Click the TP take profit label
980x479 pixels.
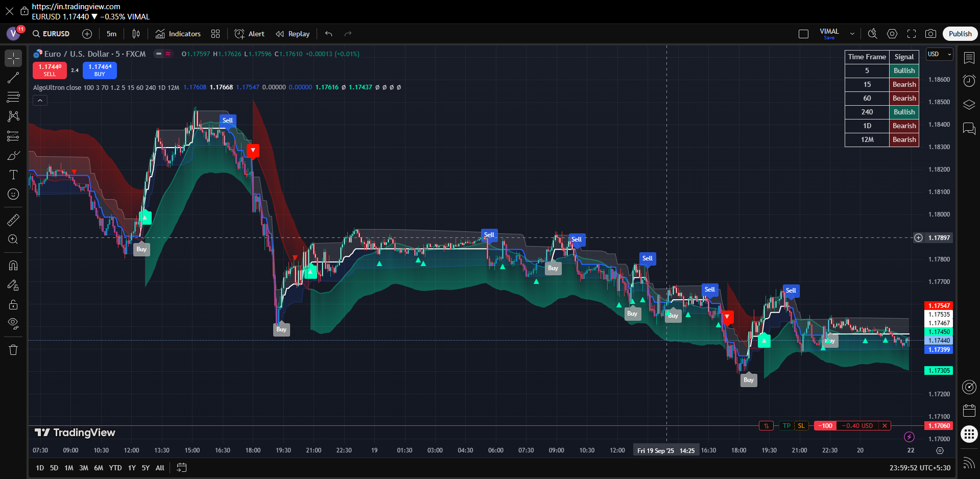point(786,426)
